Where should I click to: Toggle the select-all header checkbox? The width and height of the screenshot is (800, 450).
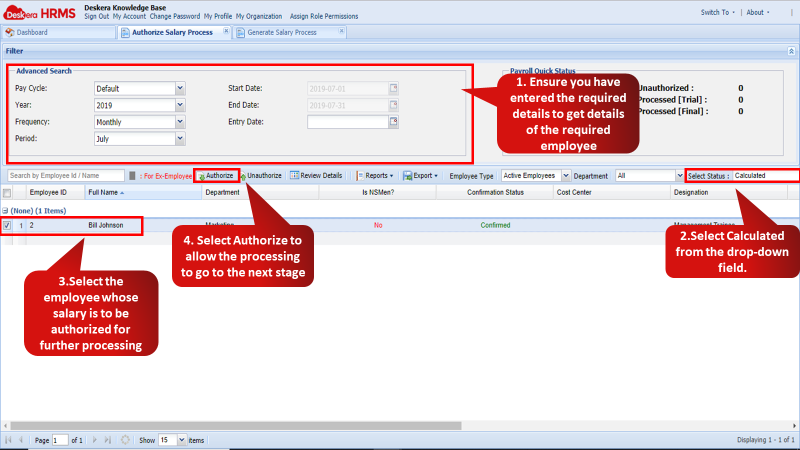point(7,193)
